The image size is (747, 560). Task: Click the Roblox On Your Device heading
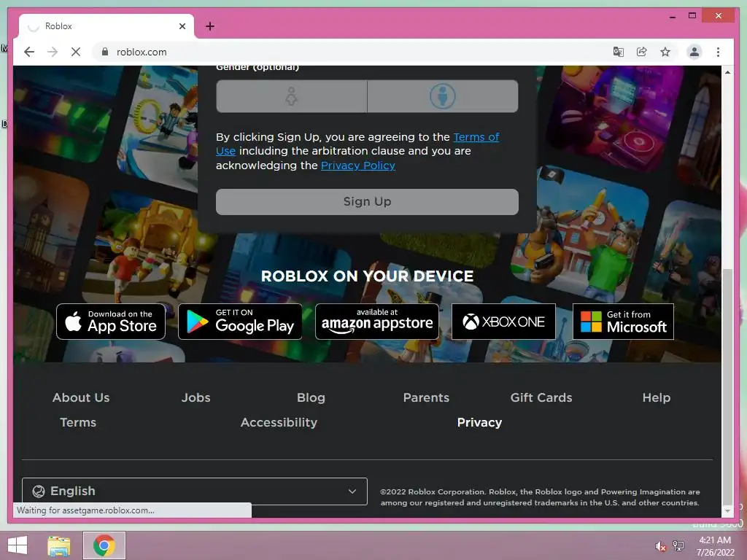point(368,276)
